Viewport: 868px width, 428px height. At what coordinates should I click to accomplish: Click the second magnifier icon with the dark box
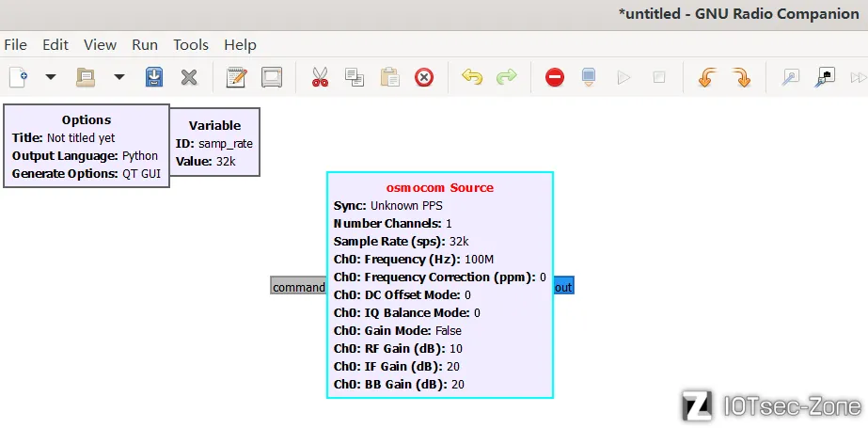(x=825, y=77)
